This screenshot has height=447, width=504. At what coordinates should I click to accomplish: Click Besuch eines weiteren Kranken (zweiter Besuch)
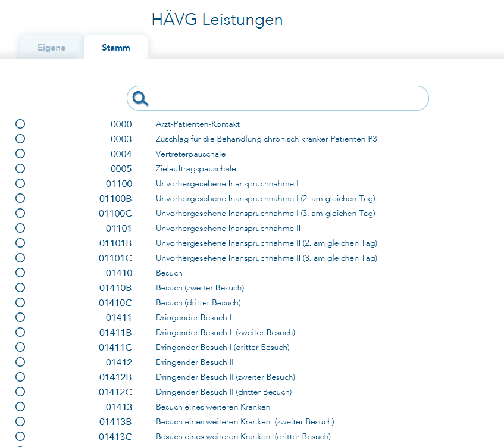click(245, 422)
